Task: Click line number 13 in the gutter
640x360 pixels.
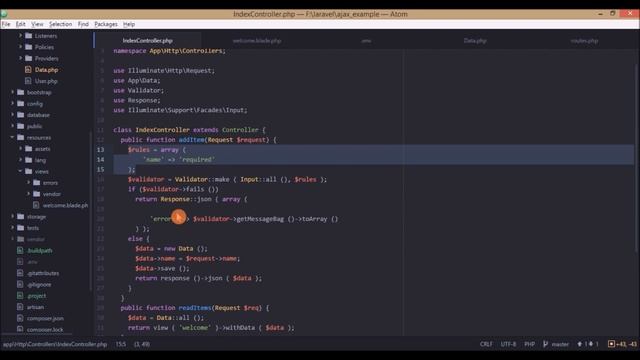Action: point(100,149)
